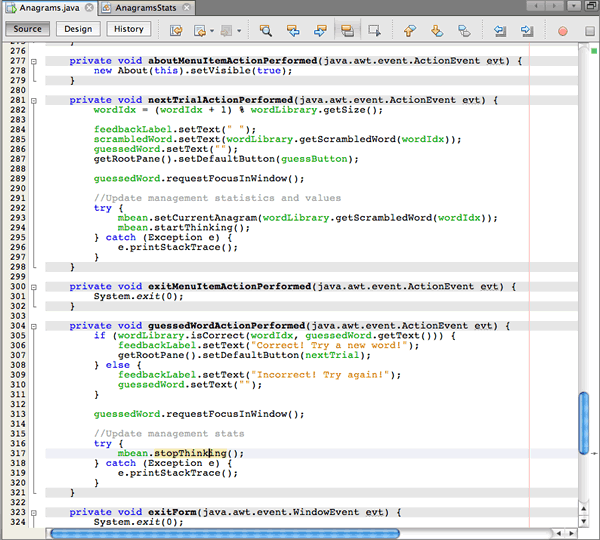Screen dimensions: 600x540
Task: Click the Shift Line Left icon
Action: [x=501, y=30]
